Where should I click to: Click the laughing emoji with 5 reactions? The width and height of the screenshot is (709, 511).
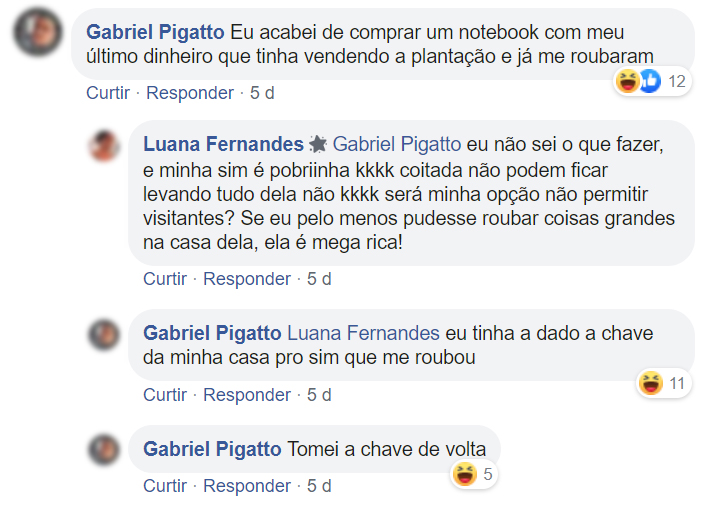click(x=463, y=474)
